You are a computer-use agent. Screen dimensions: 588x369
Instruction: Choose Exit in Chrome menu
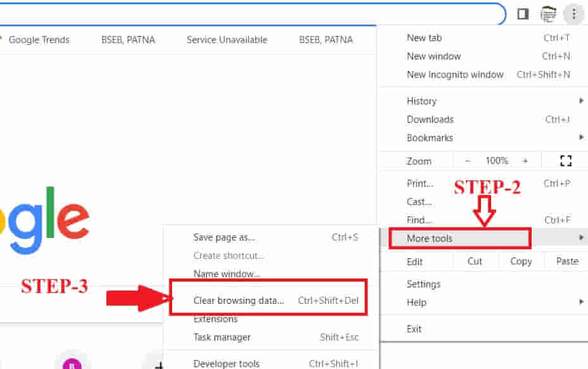click(484, 329)
